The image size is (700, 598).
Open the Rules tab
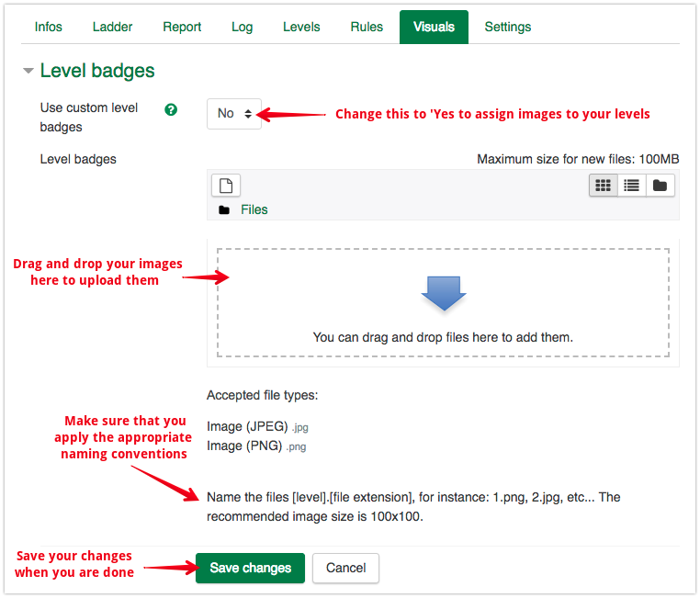coord(367,27)
